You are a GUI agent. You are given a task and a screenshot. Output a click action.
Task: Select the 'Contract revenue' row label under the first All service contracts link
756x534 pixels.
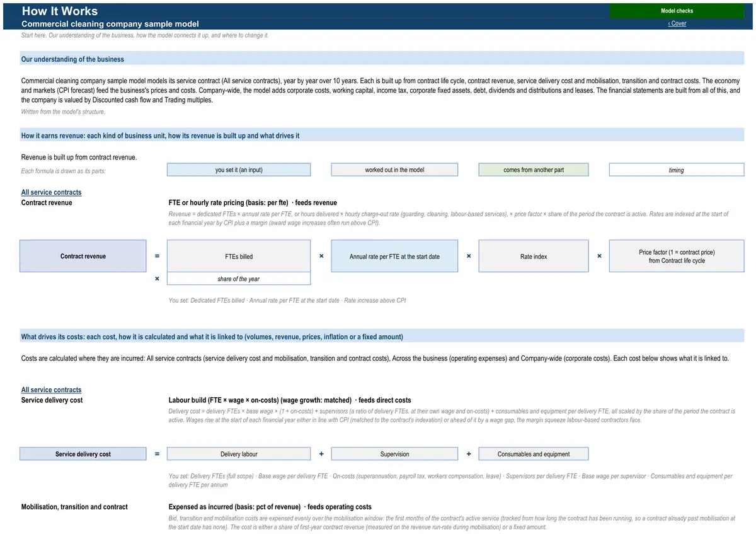47,202
